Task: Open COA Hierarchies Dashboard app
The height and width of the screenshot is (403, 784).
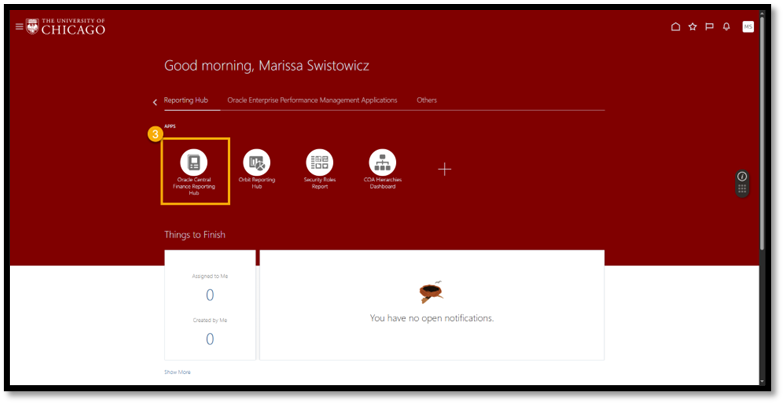Action: click(x=382, y=169)
